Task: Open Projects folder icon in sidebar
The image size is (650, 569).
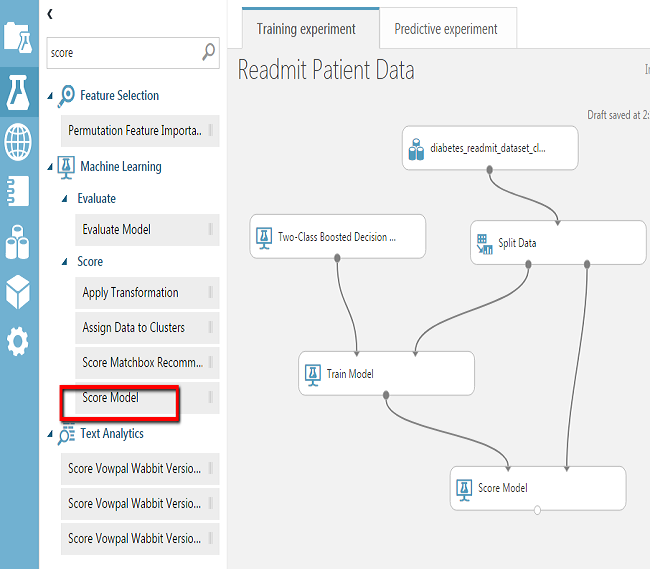Action: pyautogui.click(x=19, y=37)
